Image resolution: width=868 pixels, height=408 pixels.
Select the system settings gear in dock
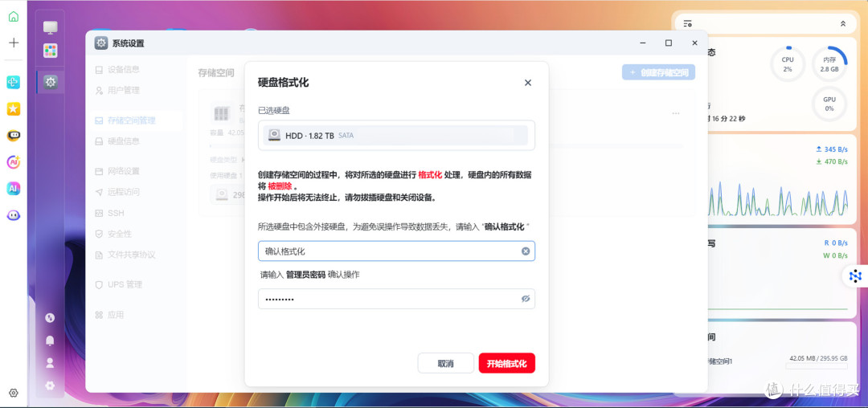pos(51,83)
